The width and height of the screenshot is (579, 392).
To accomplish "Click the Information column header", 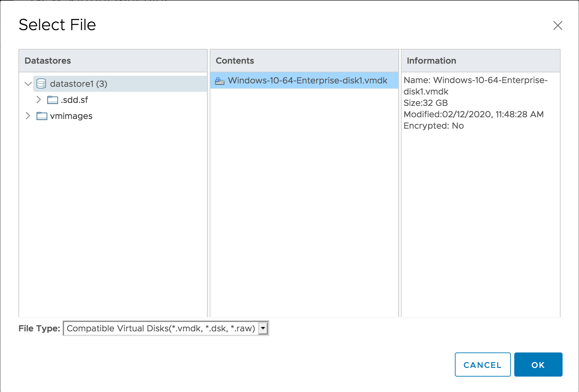I will click(x=481, y=61).
